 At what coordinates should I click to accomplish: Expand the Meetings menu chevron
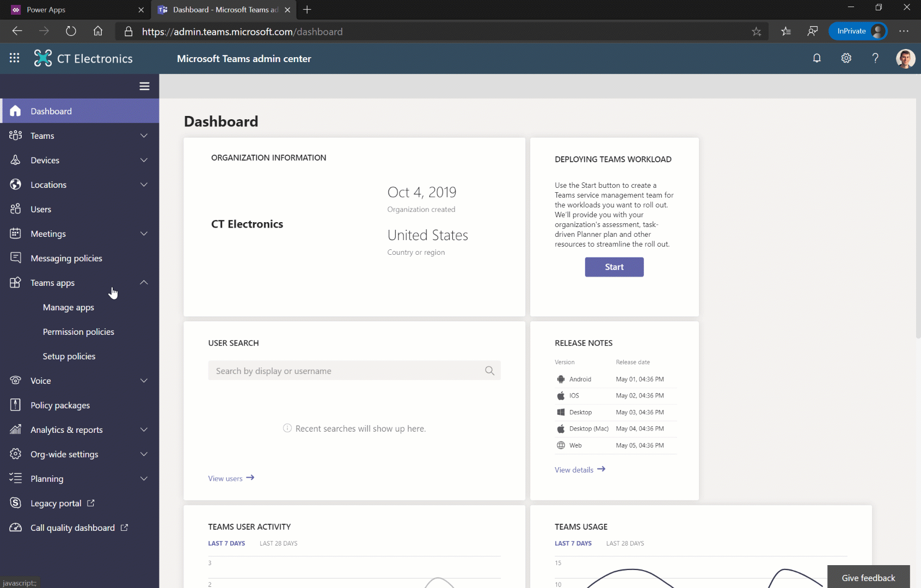pos(144,234)
